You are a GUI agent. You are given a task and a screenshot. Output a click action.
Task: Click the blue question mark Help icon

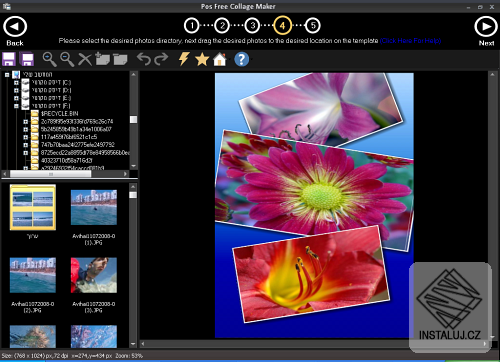pyautogui.click(x=241, y=59)
